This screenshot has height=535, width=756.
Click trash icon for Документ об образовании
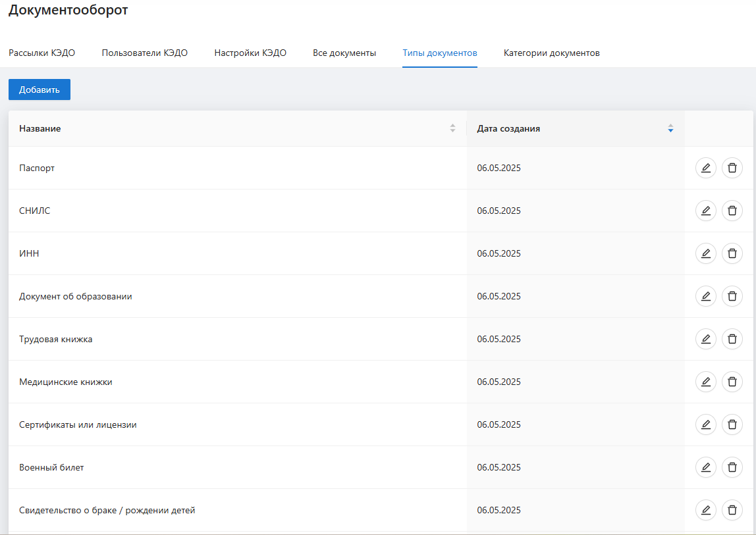732,296
